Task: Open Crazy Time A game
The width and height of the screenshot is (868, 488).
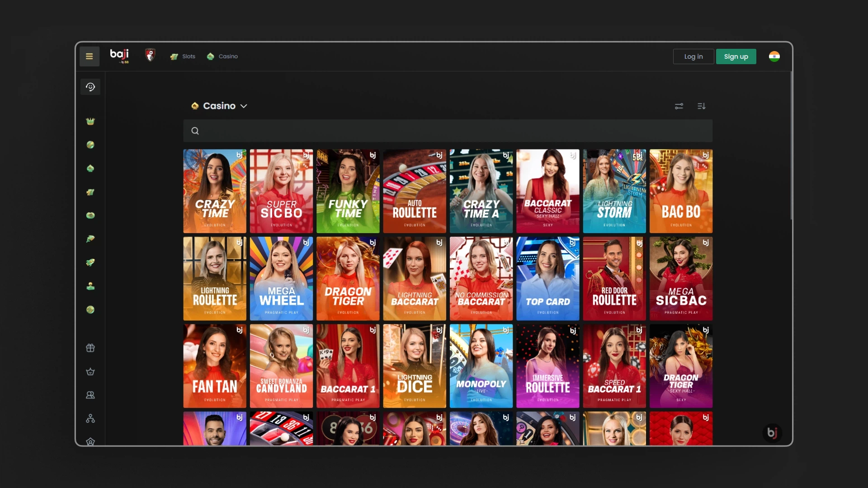Action: [x=481, y=191]
